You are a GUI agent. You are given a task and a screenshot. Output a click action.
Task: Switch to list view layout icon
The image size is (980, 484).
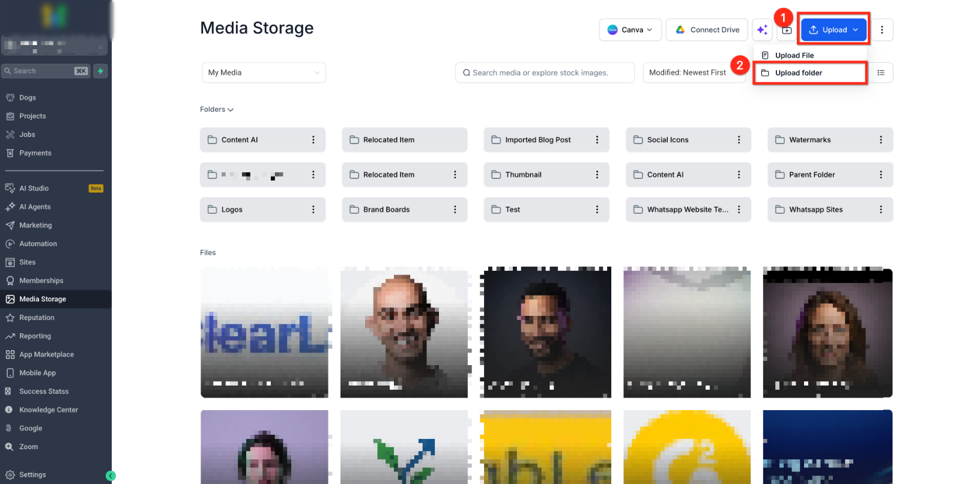(x=881, y=73)
